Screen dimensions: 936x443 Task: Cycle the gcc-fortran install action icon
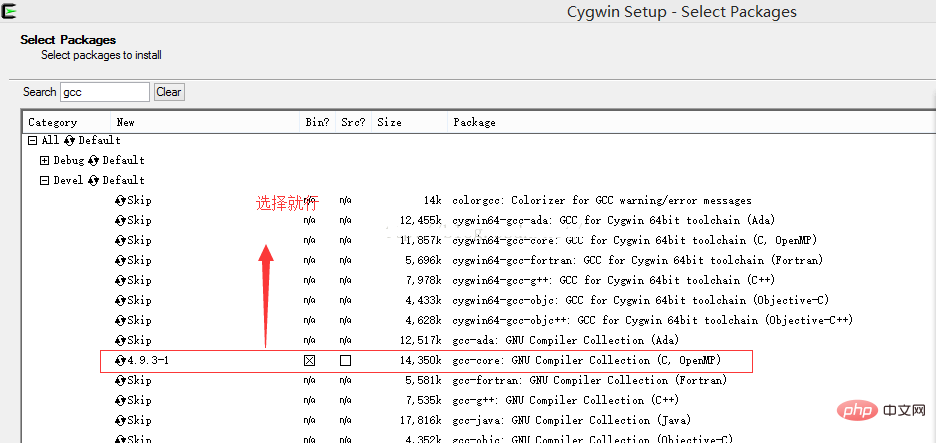pos(121,380)
